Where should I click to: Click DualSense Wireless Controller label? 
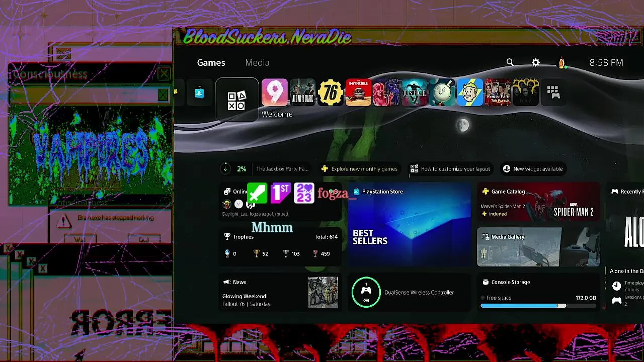(x=419, y=292)
